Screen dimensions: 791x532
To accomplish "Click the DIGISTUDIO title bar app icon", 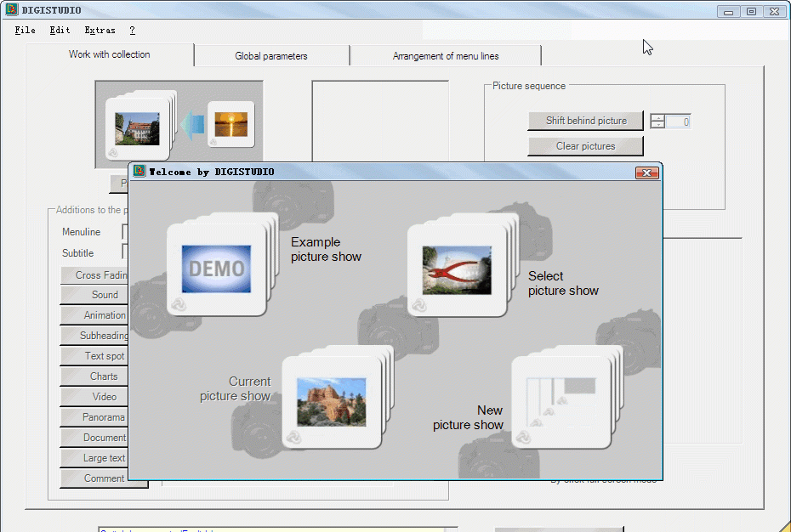I will (x=12, y=9).
